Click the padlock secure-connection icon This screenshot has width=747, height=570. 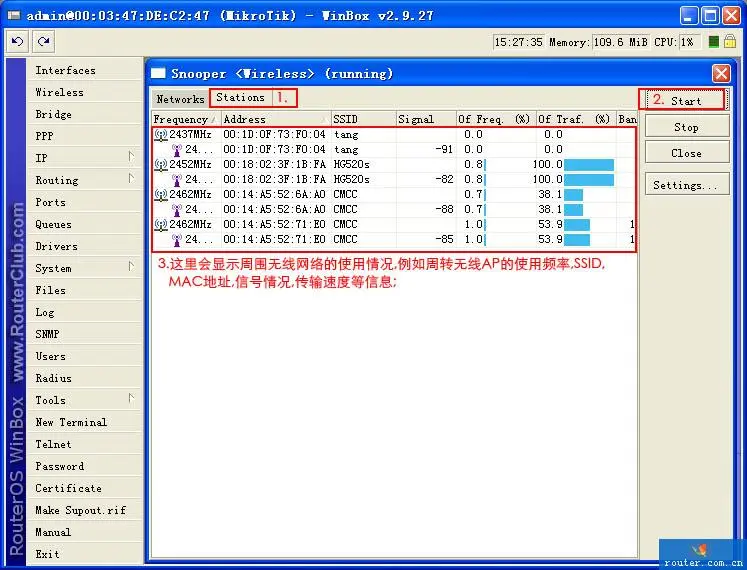(x=729, y=41)
